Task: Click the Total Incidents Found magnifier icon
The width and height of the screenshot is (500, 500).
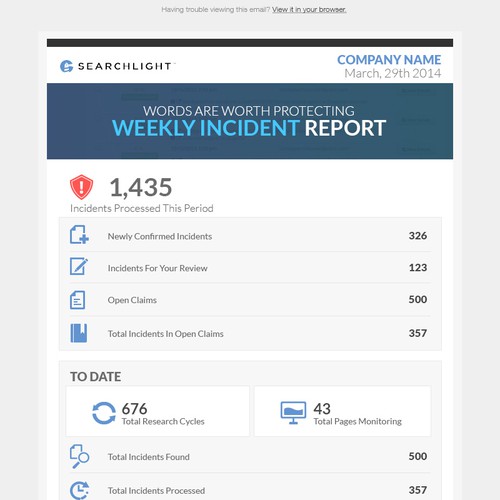Action: [x=79, y=456]
